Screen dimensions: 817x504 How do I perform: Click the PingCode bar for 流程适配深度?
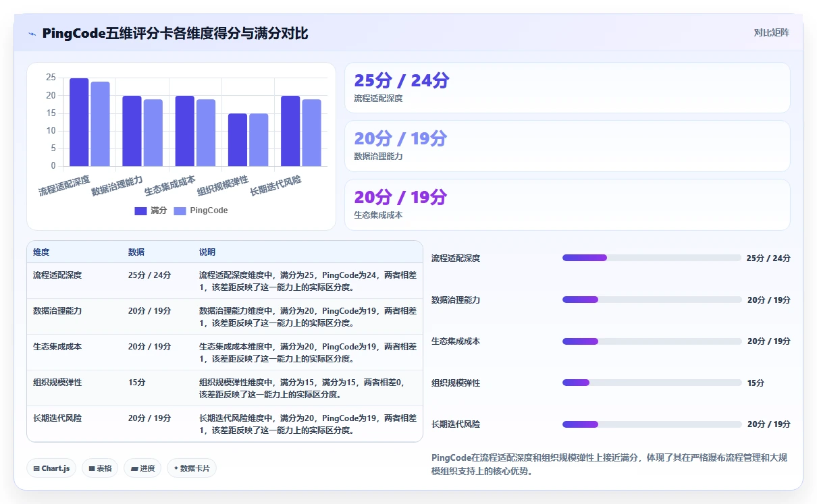coord(100,124)
